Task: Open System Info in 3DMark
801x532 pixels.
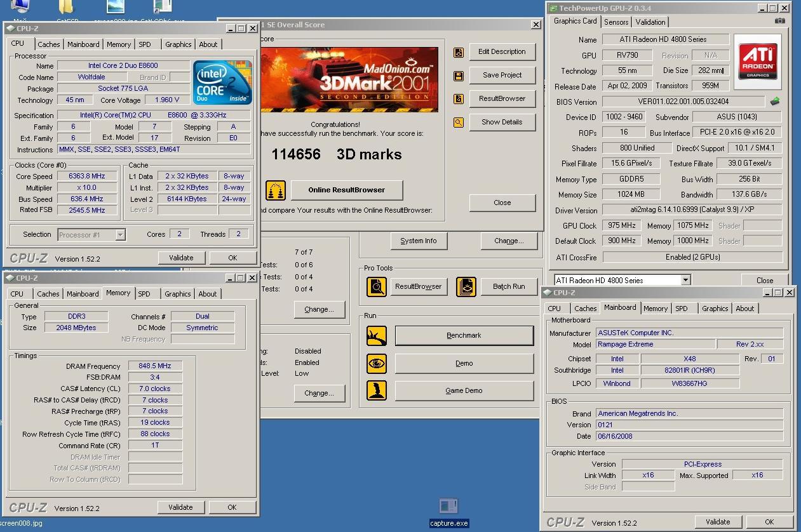Action: (x=419, y=241)
